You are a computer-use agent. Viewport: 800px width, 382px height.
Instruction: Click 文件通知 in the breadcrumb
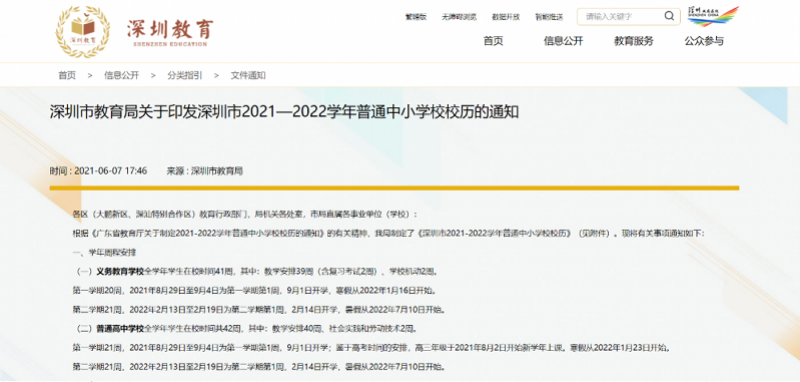coord(248,75)
